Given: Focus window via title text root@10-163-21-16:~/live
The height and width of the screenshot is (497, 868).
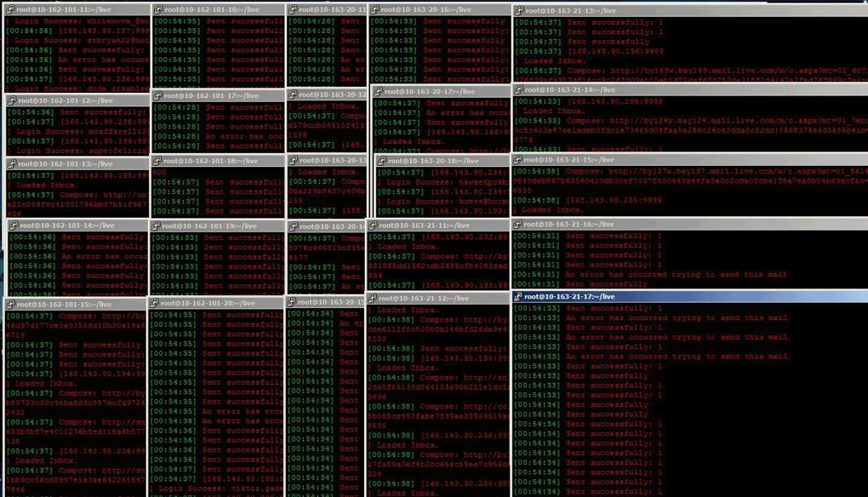Looking at the screenshot, I should pos(568,224).
